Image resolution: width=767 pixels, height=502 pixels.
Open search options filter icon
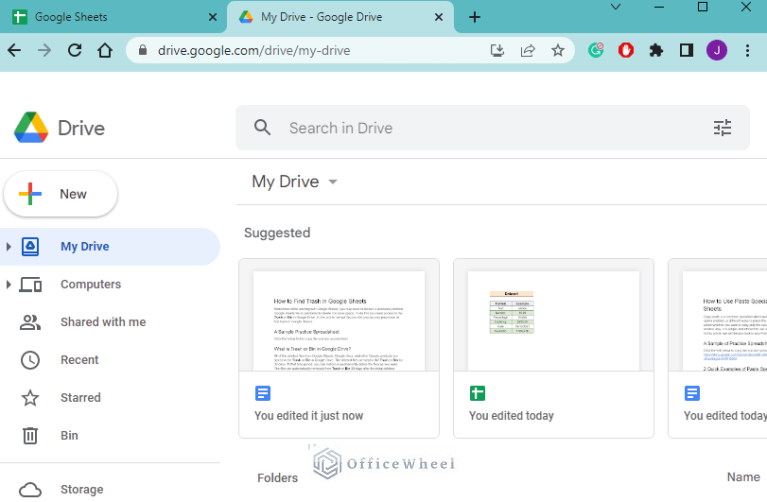pyautogui.click(x=722, y=128)
